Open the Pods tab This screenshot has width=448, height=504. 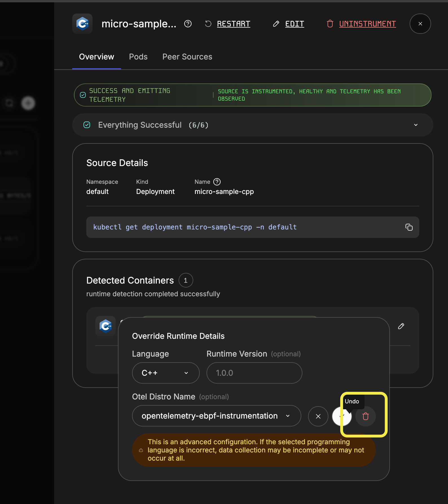(x=138, y=57)
